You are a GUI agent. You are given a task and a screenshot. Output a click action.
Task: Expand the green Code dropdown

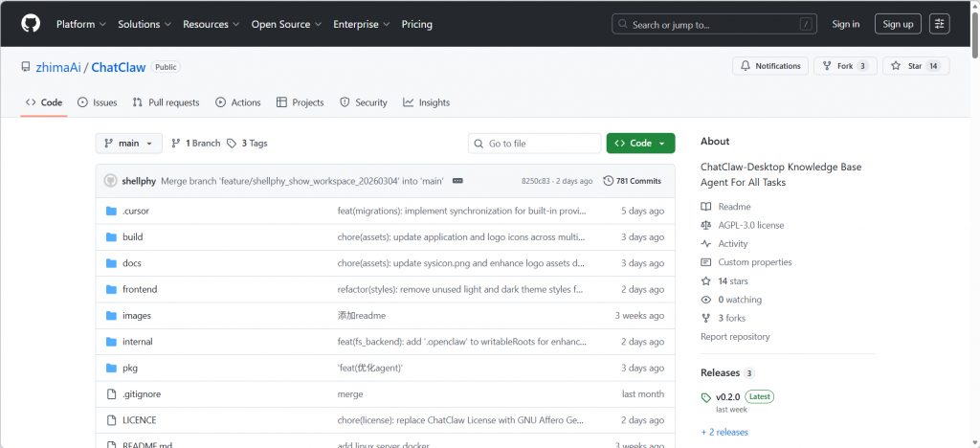[640, 144]
